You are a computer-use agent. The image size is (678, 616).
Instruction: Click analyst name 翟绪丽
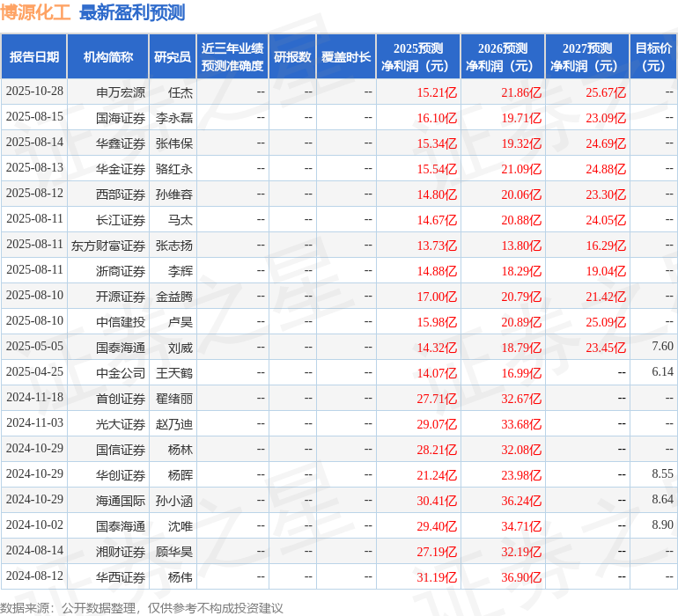pos(174,399)
